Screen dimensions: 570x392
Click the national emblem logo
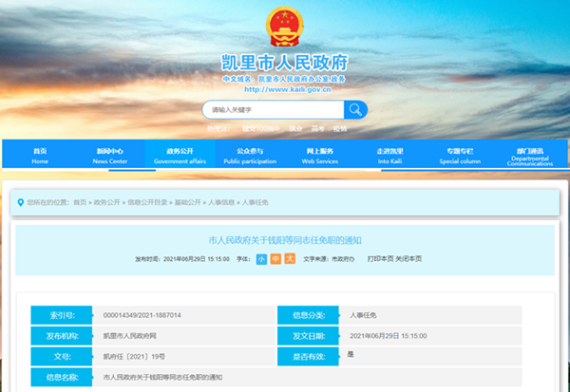(x=284, y=28)
